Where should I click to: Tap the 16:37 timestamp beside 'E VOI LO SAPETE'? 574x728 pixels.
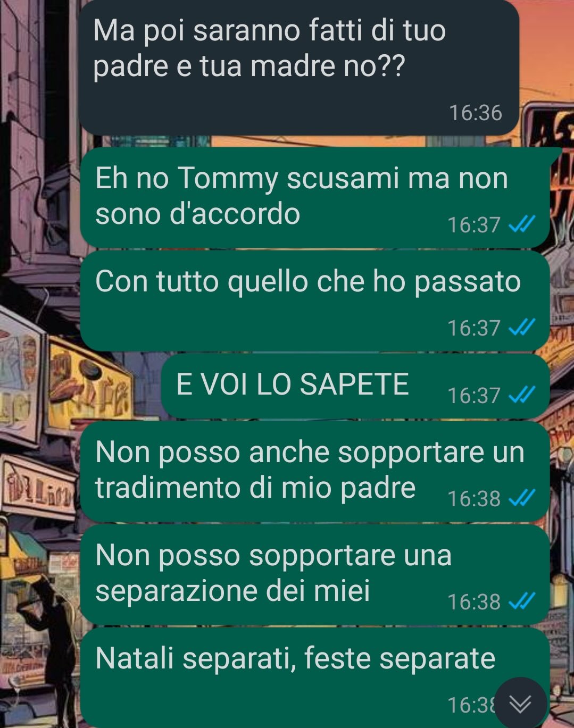(473, 395)
